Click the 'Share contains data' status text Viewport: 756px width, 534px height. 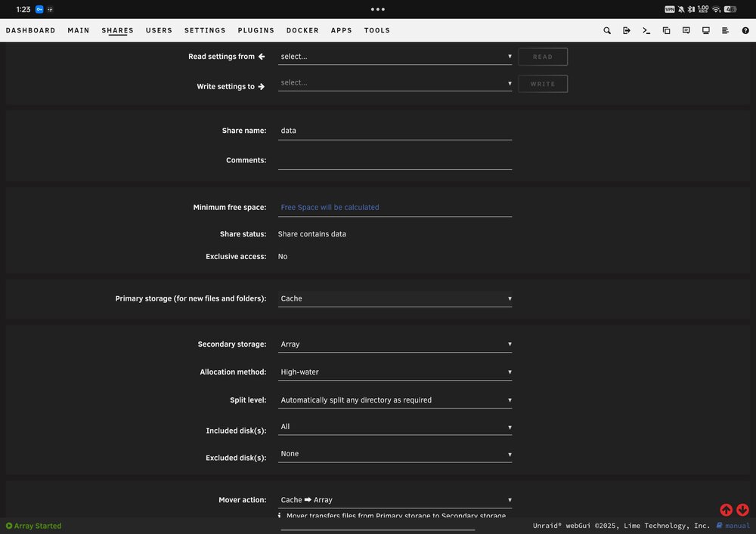point(312,234)
